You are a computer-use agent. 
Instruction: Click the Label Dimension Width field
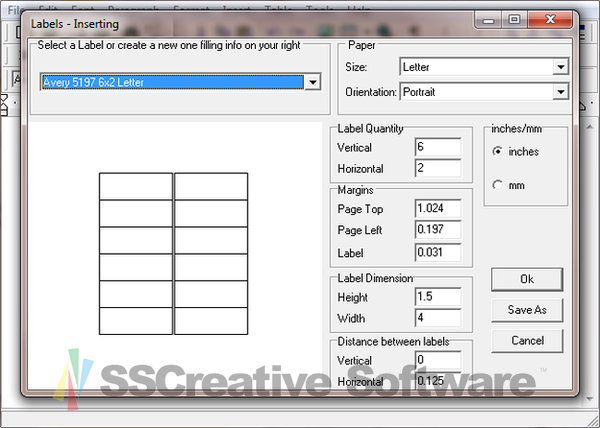pyautogui.click(x=438, y=318)
